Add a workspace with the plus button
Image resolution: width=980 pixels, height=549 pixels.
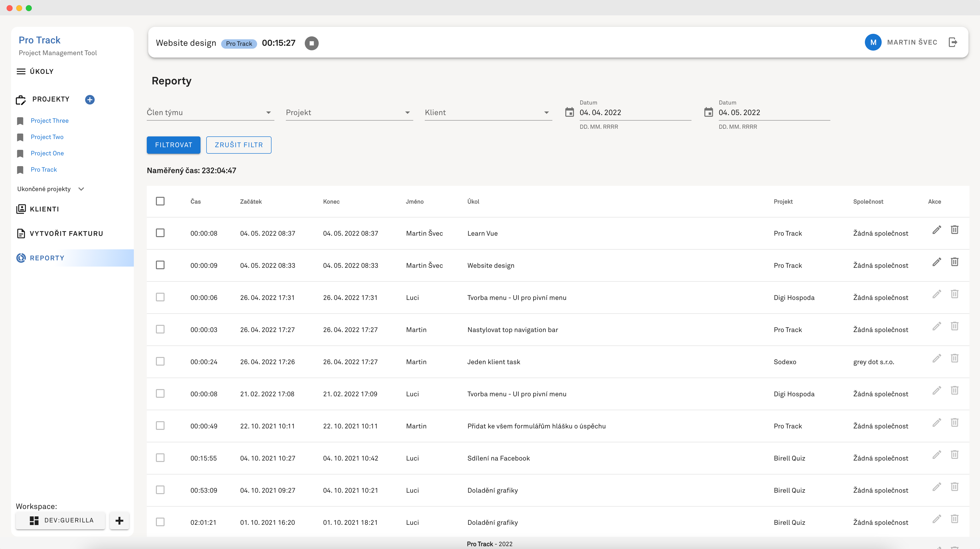[x=119, y=520]
